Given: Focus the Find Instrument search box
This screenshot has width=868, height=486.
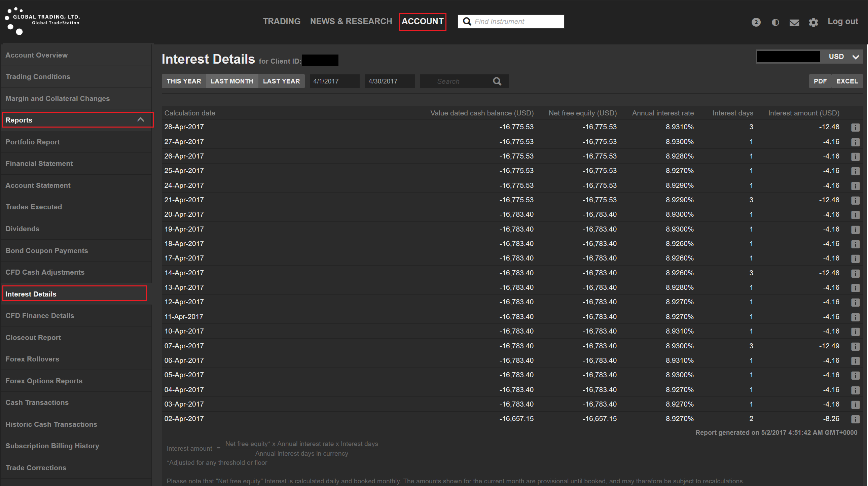Looking at the screenshot, I should pos(511,22).
